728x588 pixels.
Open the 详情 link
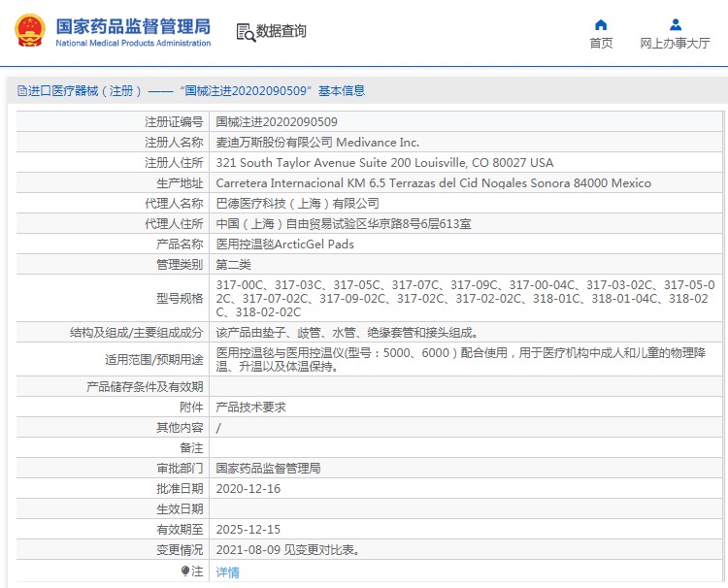pyautogui.click(x=227, y=572)
